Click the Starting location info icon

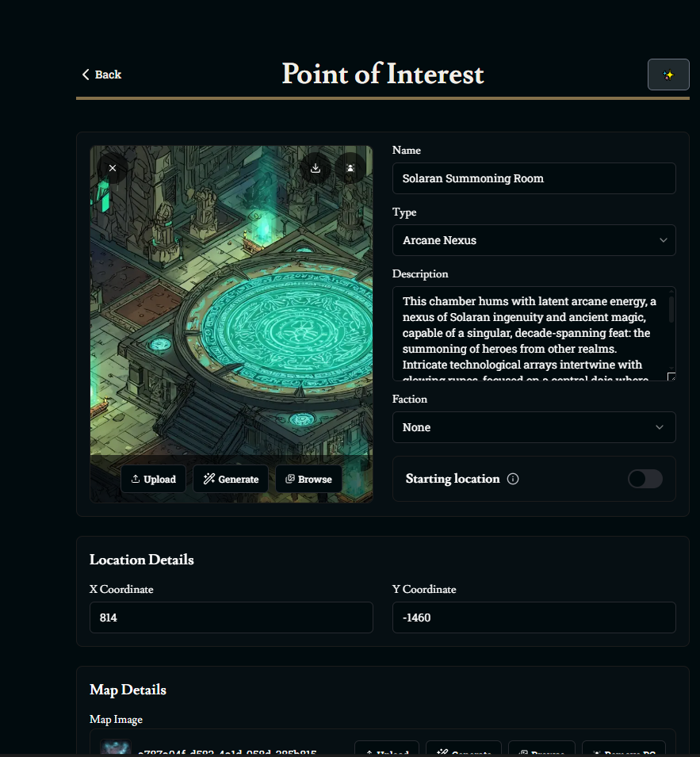pyautogui.click(x=513, y=479)
